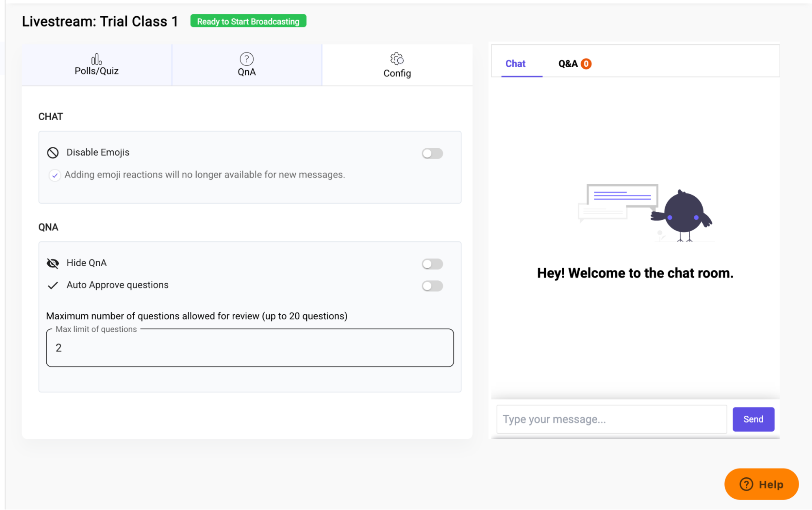Screen dimensions: 812x510
Task: Click the Polls/Quiz bar chart icon
Action: (x=96, y=59)
